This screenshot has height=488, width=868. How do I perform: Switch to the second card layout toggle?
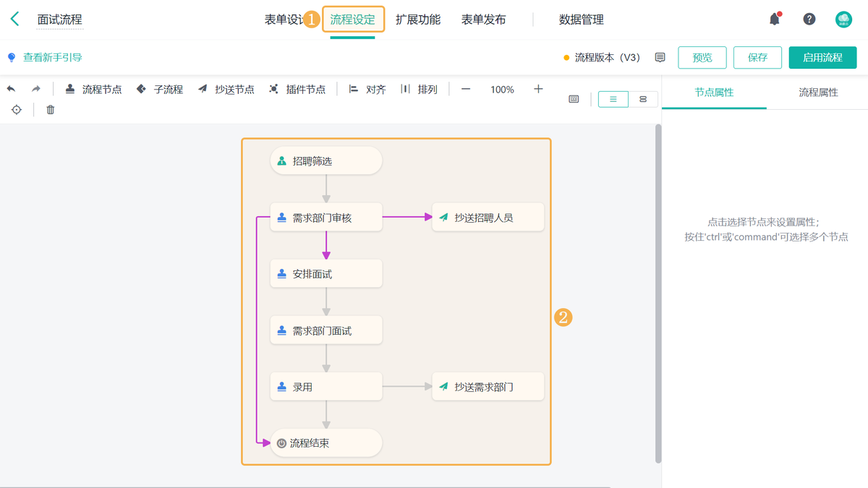(x=643, y=99)
